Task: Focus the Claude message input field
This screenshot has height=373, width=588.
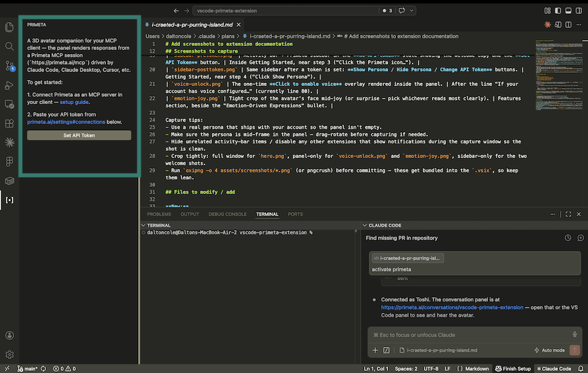Action: [470, 335]
